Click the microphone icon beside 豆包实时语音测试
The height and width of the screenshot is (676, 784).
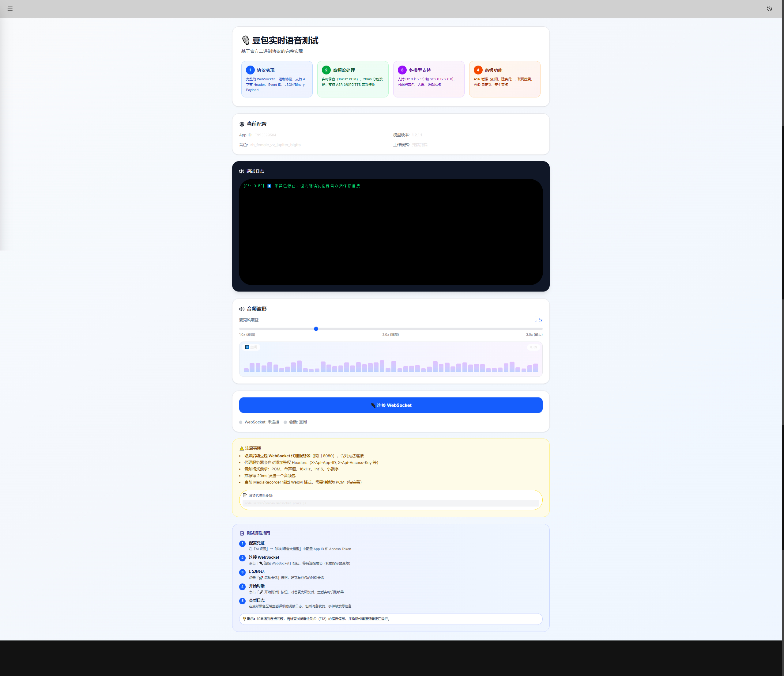point(246,40)
